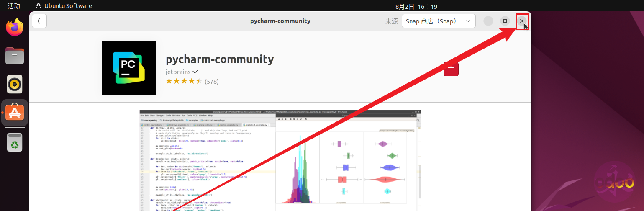The height and width of the screenshot is (211, 644).
Task: Open the star ratings (578) reviews
Action: tap(192, 81)
